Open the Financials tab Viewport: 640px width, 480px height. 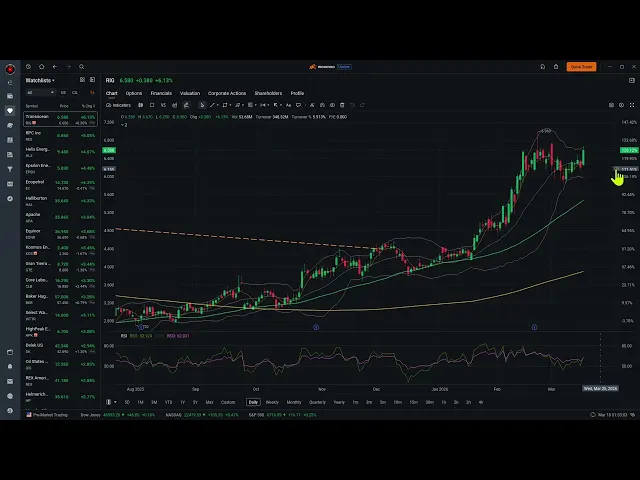[161, 93]
